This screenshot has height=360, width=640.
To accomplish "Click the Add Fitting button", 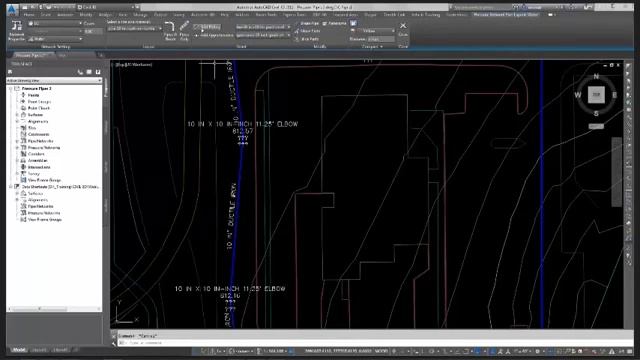I will pos(207,27).
